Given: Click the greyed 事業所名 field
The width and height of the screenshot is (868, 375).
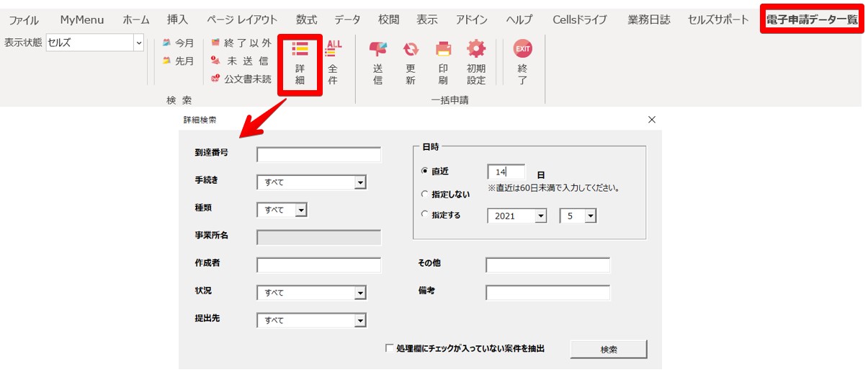Looking at the screenshot, I should tap(319, 238).
